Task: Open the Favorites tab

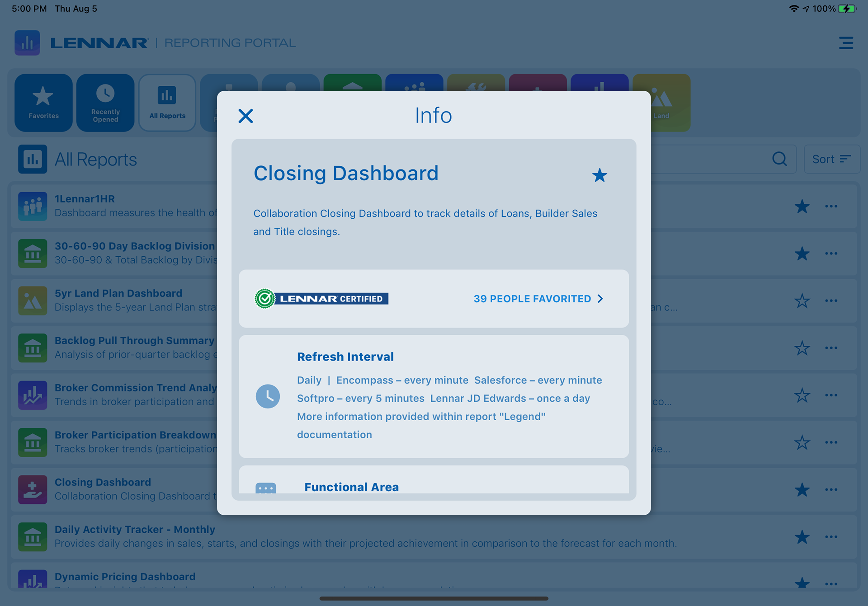Action: click(43, 103)
